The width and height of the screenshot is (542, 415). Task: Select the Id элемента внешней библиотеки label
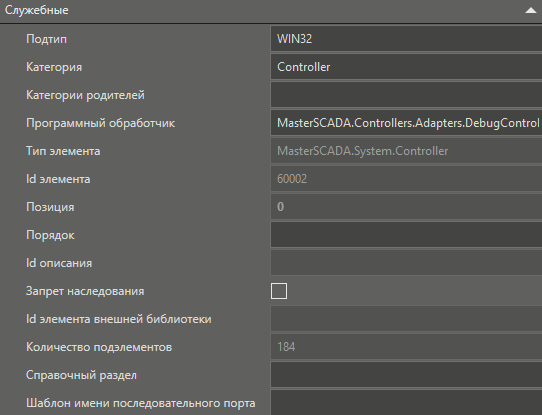point(119,319)
